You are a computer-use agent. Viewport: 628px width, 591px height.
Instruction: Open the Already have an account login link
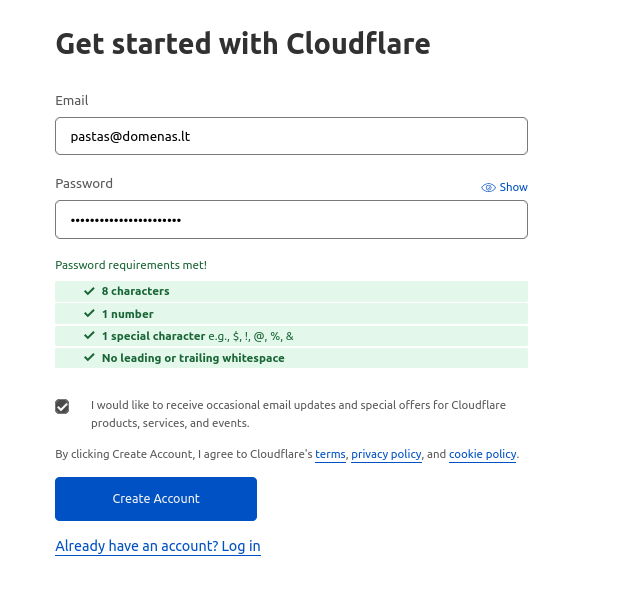tap(158, 546)
